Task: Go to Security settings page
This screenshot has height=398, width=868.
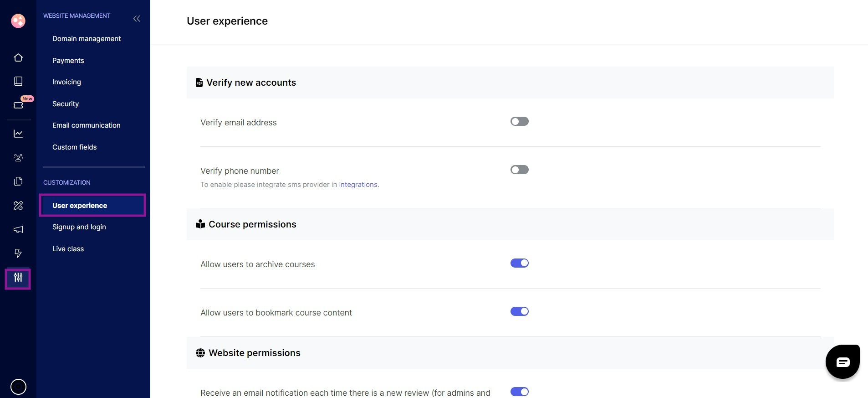Action: [x=66, y=104]
